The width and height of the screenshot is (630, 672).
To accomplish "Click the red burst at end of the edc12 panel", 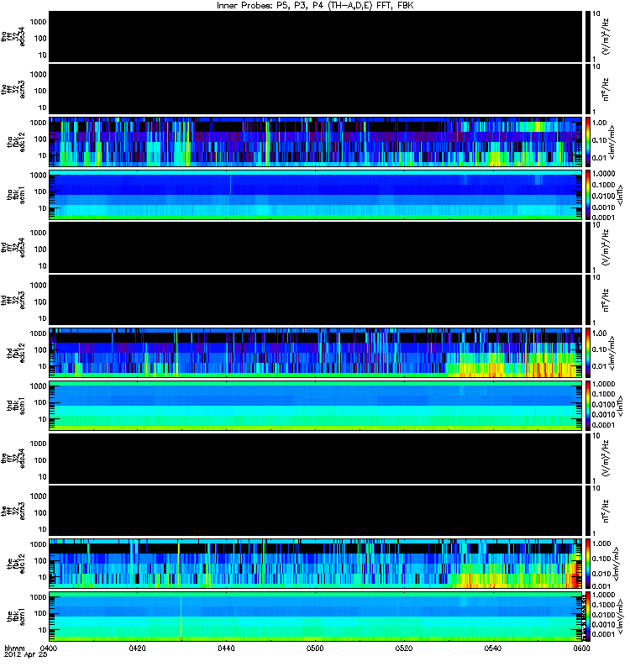I will (x=575, y=575).
